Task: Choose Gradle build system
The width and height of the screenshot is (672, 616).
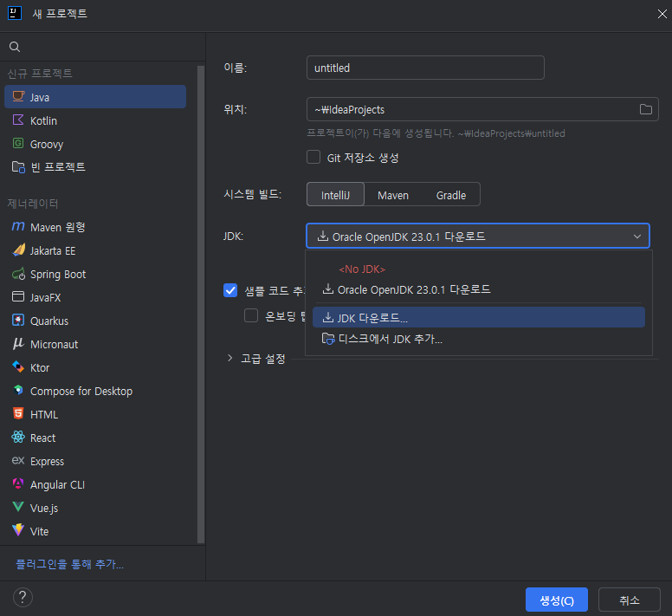Action: (451, 195)
